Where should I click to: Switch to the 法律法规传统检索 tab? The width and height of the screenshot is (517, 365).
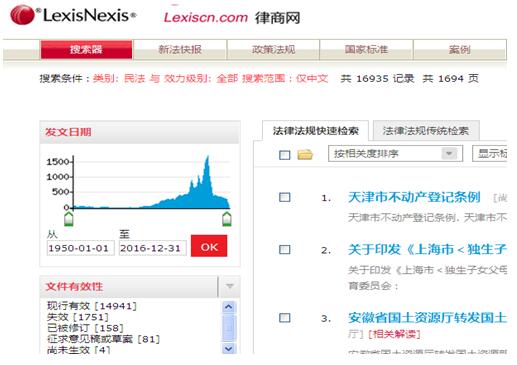tap(426, 130)
